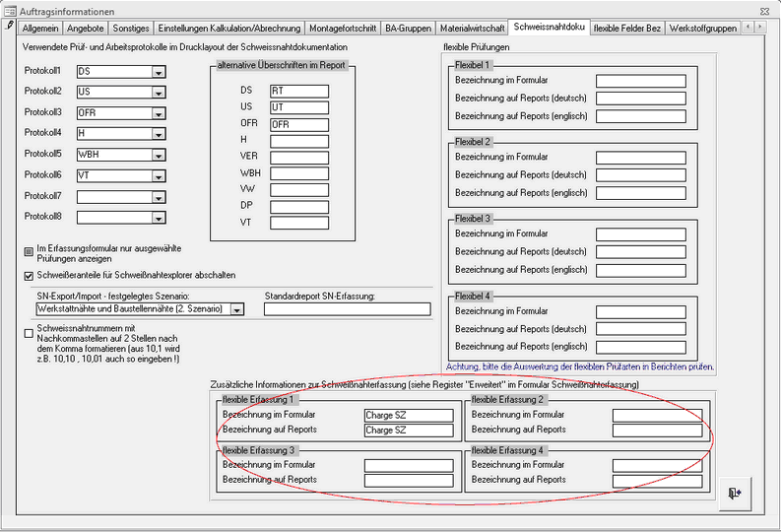Expand the empty Protokoll7 dropdown

point(158,196)
